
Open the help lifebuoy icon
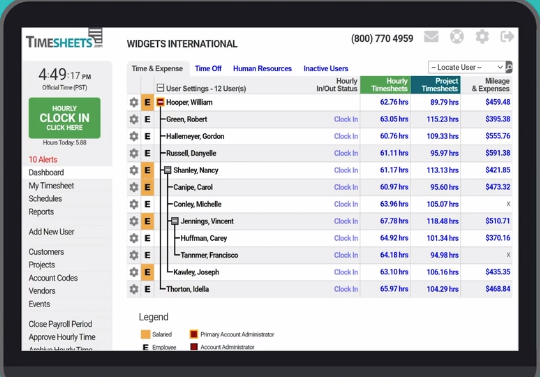tap(457, 36)
